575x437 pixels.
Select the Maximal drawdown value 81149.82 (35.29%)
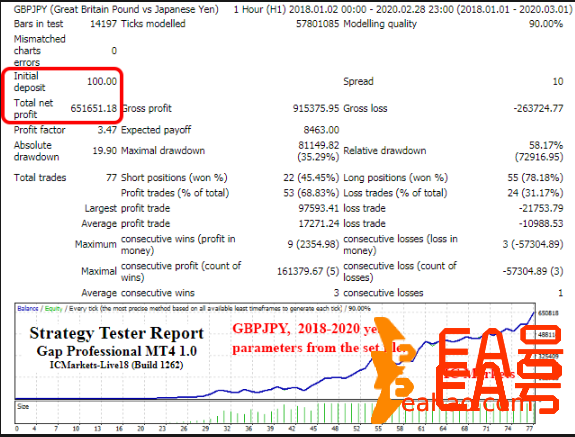pos(318,151)
